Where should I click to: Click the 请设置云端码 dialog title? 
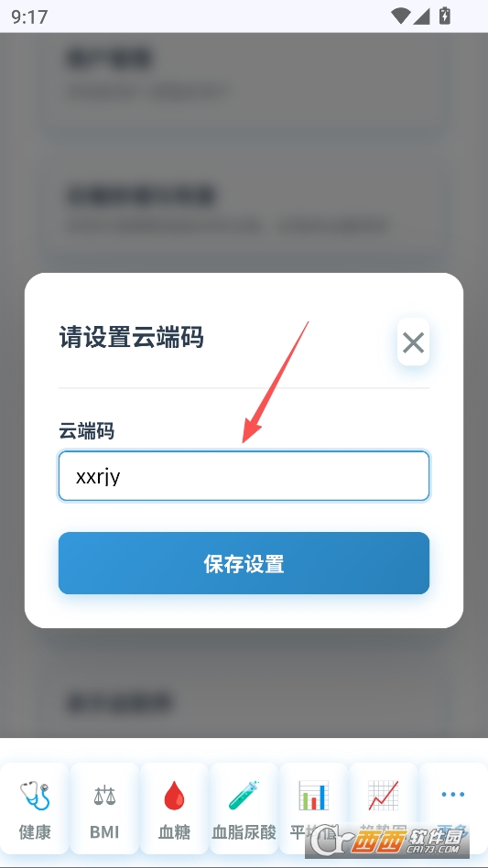tap(131, 337)
